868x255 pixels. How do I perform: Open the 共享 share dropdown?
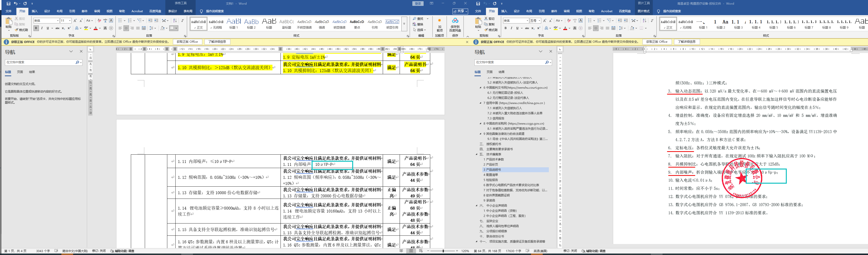[460, 11]
